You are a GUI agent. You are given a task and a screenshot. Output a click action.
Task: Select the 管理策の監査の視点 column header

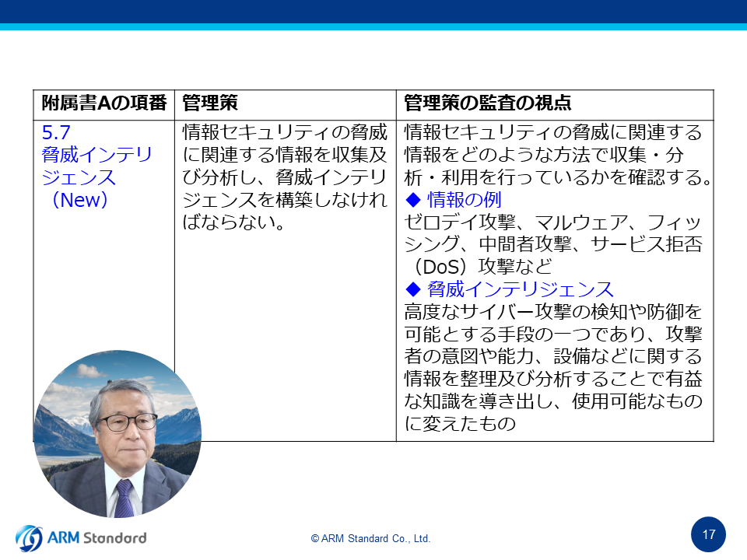[555, 103]
